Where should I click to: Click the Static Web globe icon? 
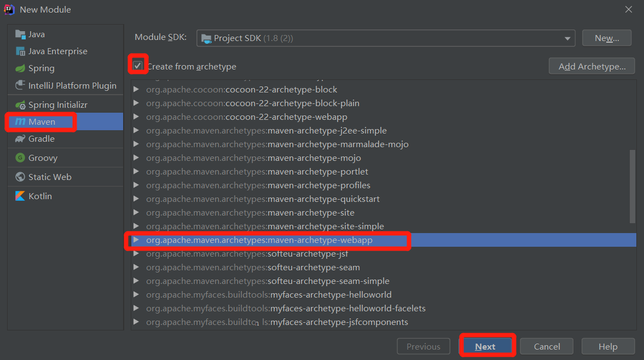pos(20,177)
